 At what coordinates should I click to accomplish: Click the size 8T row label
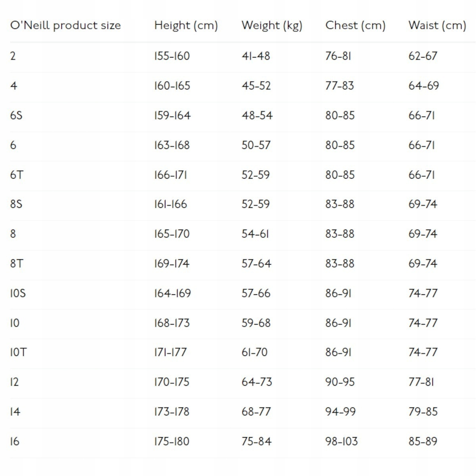(x=17, y=263)
